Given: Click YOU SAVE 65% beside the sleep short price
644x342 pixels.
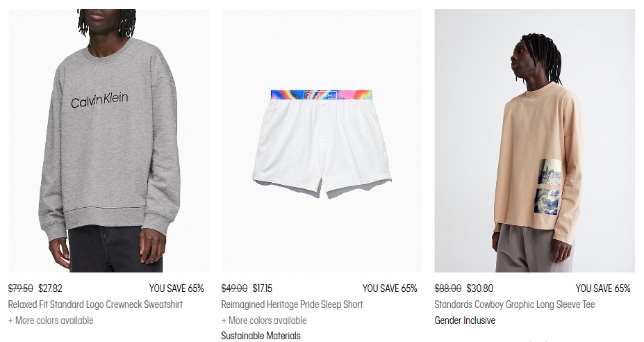Looking at the screenshot, I should click(x=390, y=288).
